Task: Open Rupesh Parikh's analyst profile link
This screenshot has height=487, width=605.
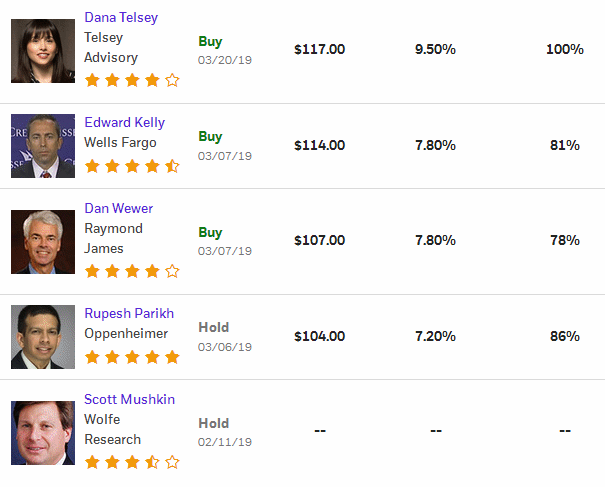Action: pyautogui.click(x=129, y=313)
